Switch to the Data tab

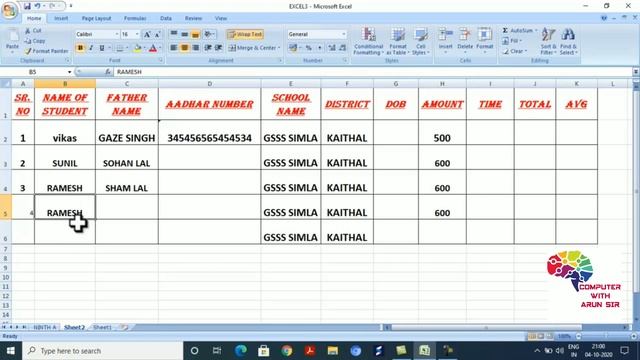[166, 18]
